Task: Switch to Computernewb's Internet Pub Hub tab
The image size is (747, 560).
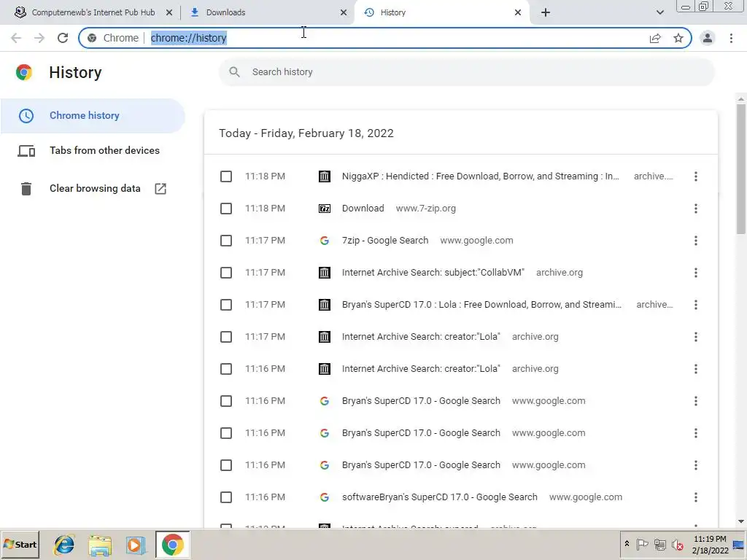Action: pos(93,12)
